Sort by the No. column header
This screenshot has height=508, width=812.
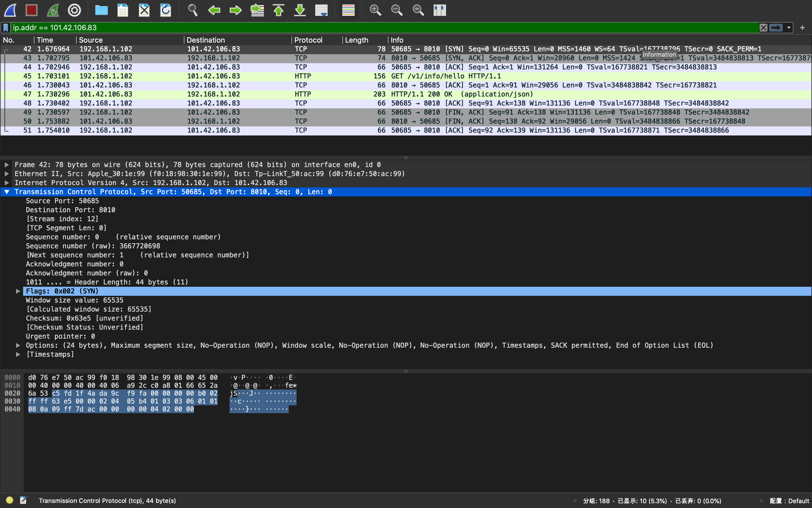17,40
